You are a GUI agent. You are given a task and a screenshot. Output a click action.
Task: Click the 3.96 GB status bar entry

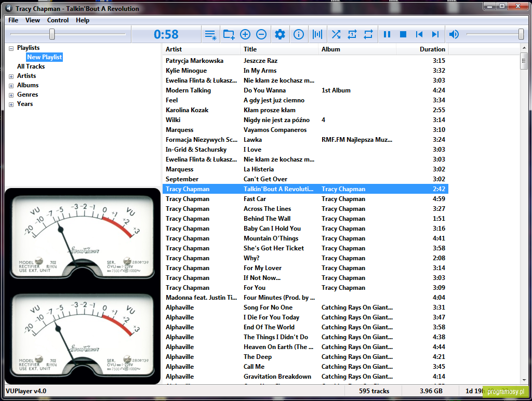point(431,391)
